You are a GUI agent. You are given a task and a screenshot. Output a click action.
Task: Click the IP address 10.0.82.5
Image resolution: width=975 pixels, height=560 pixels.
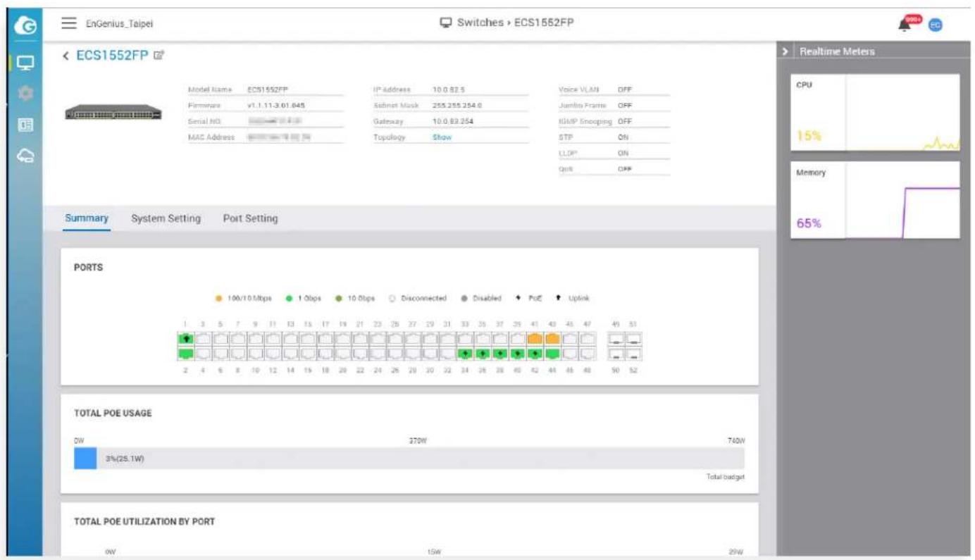[448, 90]
